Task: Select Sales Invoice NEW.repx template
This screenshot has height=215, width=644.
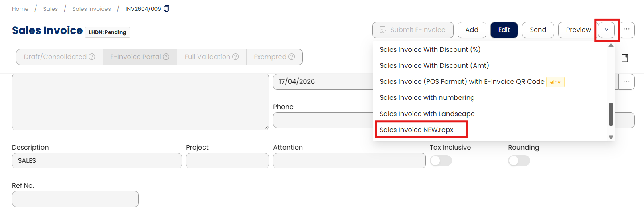Action: click(x=416, y=130)
